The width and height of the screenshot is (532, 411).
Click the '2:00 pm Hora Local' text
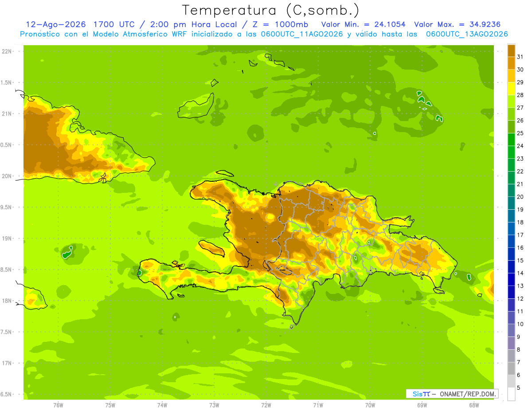[192, 24]
